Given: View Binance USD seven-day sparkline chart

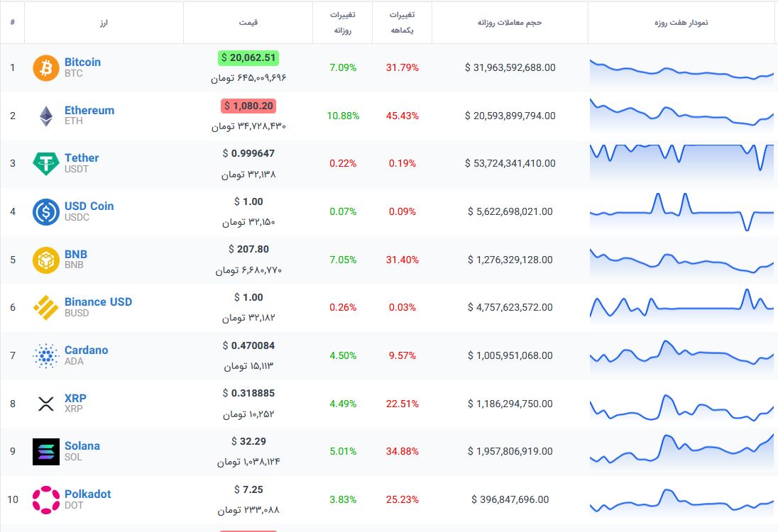Looking at the screenshot, I should tap(681, 306).
